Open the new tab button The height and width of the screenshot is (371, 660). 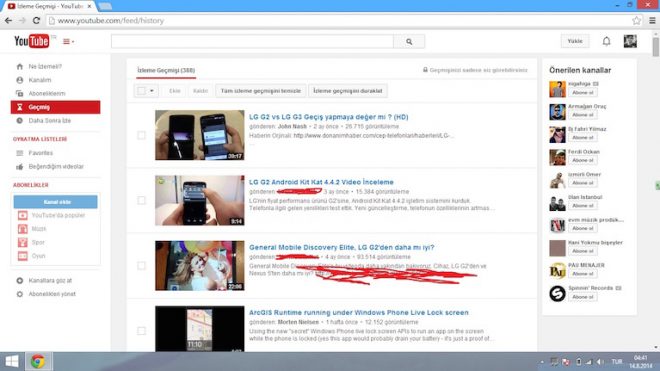pyautogui.click(x=105, y=6)
